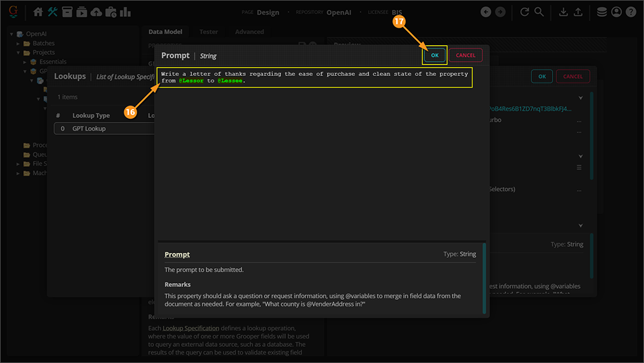
Task: Collapse the middle property group chevron
Action: pos(580,156)
